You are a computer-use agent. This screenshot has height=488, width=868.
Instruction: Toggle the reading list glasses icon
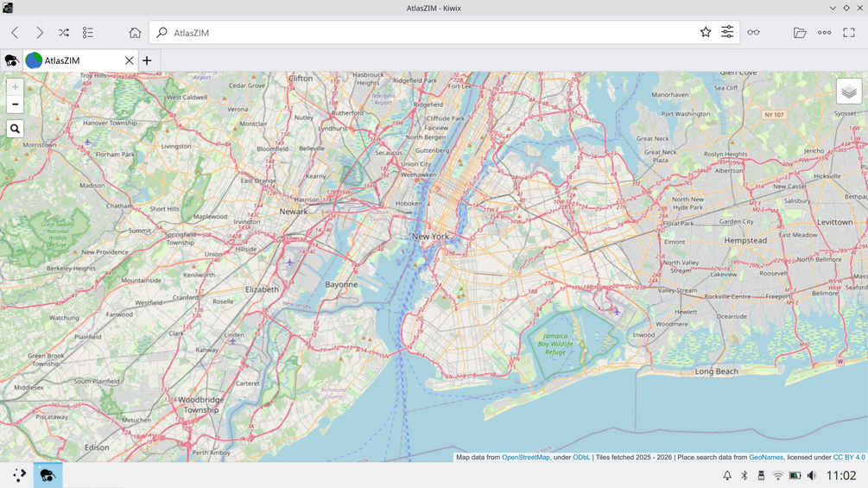point(753,32)
